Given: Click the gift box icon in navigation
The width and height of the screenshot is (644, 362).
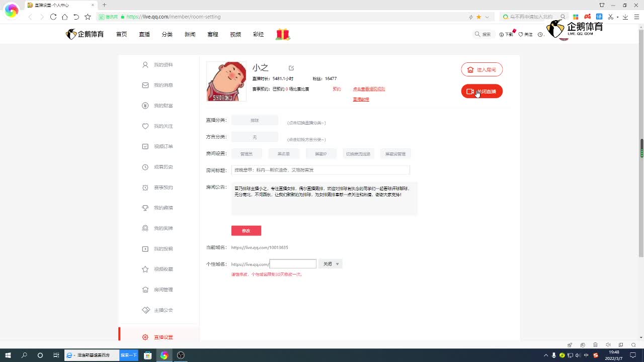Looking at the screenshot, I should tap(283, 34).
